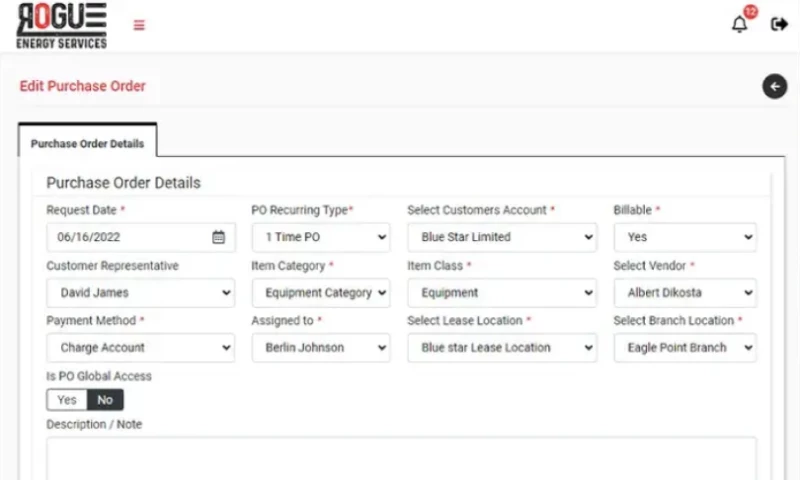
Task: Open the Select Lease Location dropdown
Action: coord(502,348)
